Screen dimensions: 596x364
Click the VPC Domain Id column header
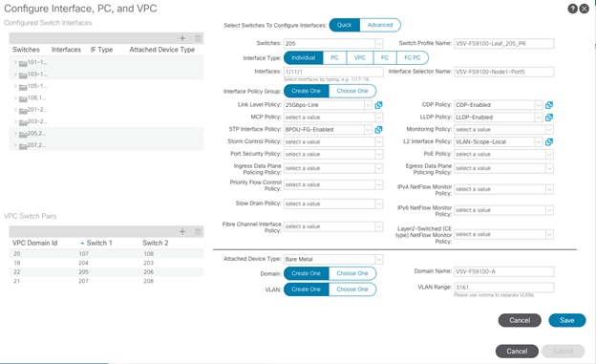click(35, 243)
